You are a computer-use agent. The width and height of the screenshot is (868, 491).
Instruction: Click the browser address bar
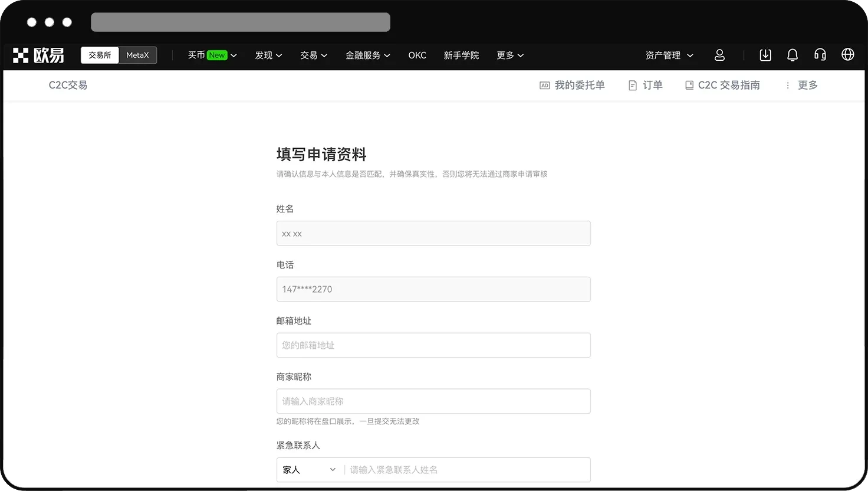(x=241, y=22)
